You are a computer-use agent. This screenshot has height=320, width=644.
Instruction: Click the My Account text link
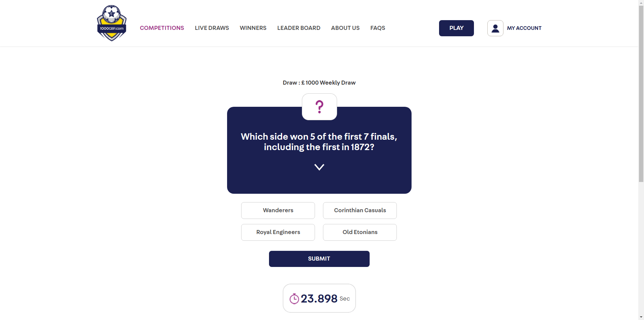[524, 28]
